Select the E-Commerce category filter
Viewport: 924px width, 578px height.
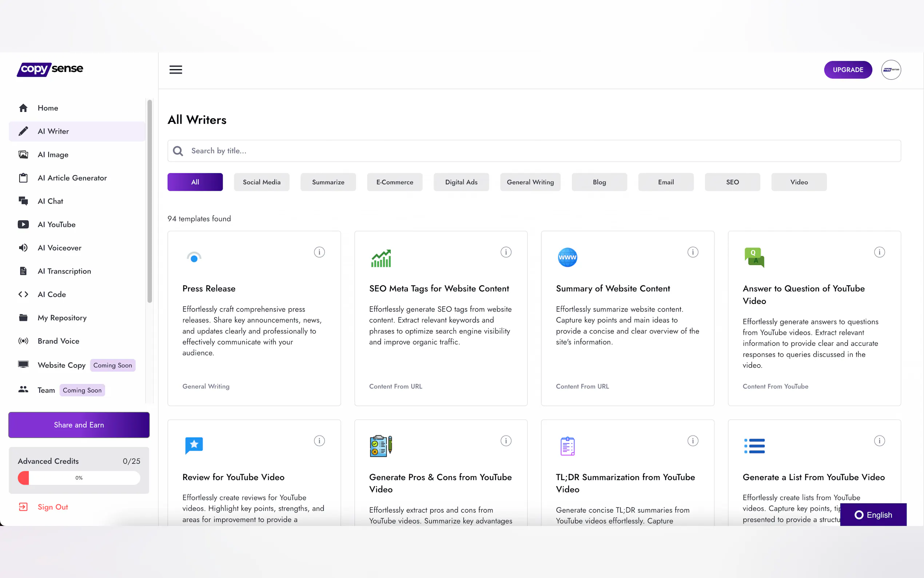395,182
